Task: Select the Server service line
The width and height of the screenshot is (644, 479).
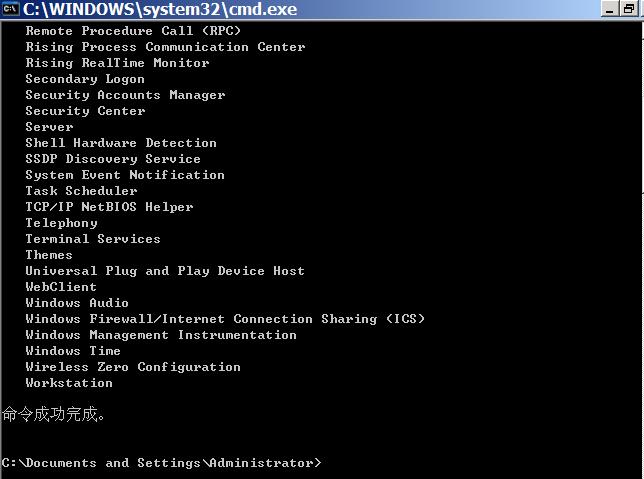Action: coord(49,127)
